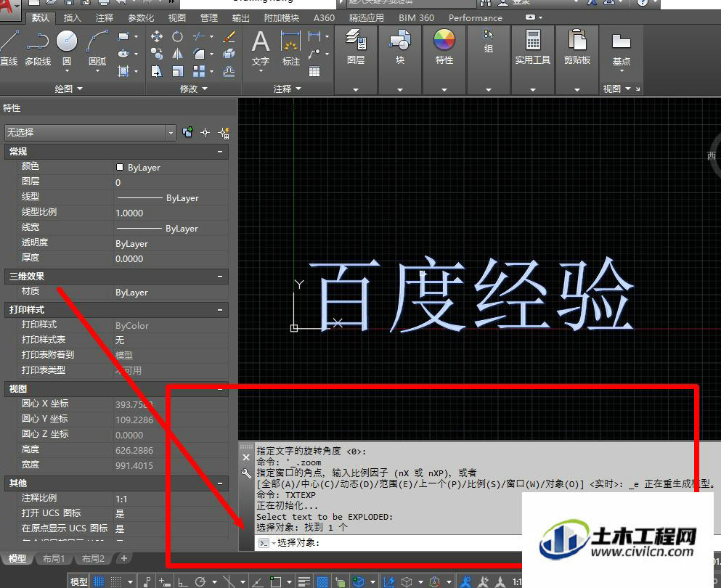Click the Quick Select icon in properties palette
Screen dimensions: 721x588
coord(224,133)
